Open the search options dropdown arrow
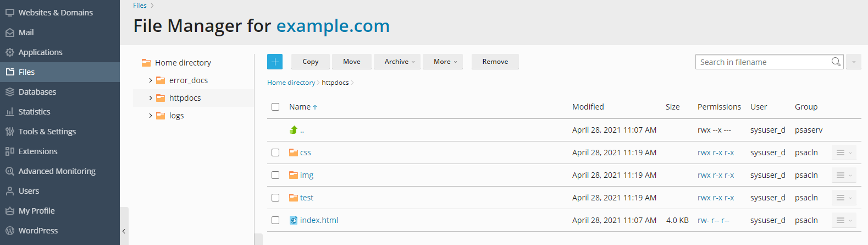Viewport: 868px width, 245px height. [854, 62]
